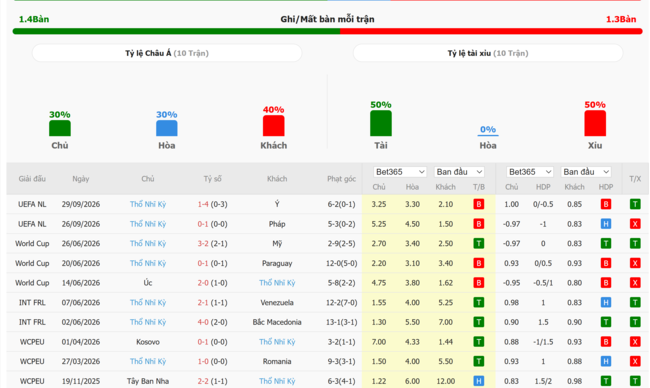Open the Ban đầu dropdown beside the second Bet365
Image resolution: width=650 pixels, height=388 pixels.
586,172
